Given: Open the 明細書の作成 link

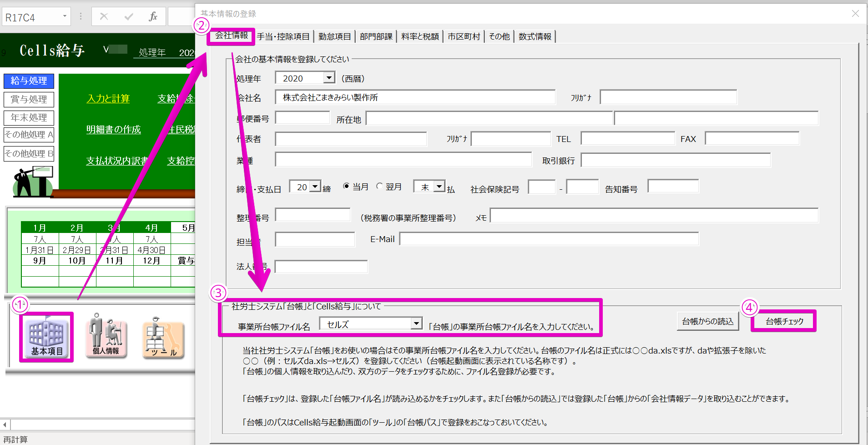Looking at the screenshot, I should pos(114,130).
